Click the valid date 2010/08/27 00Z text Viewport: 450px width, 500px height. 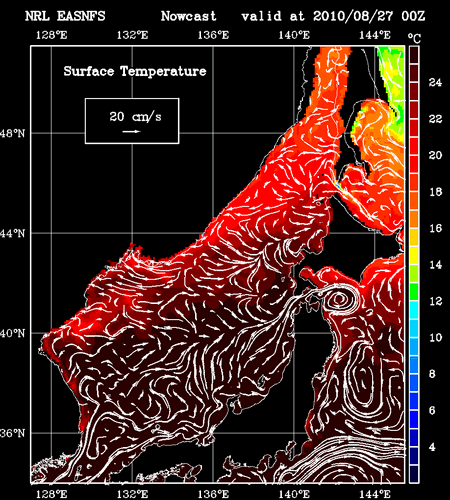(369, 16)
